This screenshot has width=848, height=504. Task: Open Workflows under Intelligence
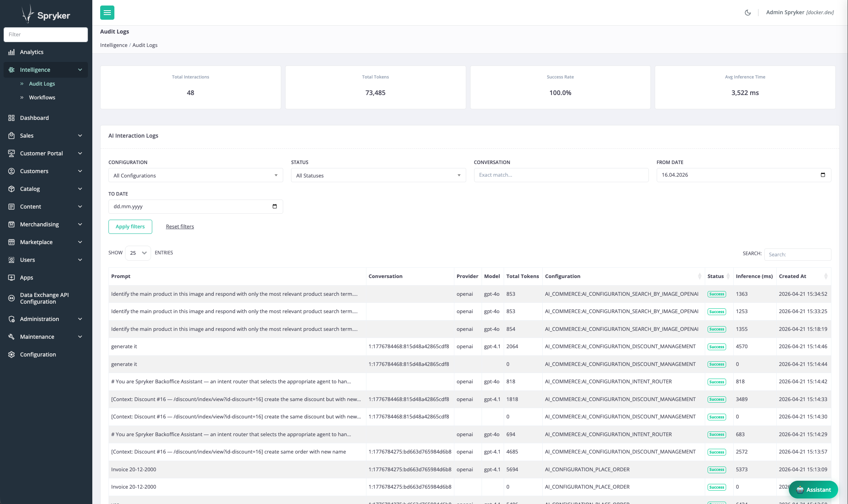(x=42, y=97)
